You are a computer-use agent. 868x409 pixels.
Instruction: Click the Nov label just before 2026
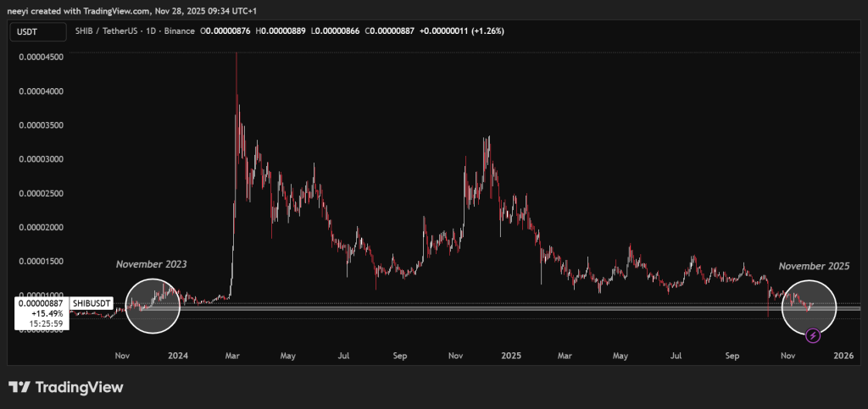click(787, 356)
